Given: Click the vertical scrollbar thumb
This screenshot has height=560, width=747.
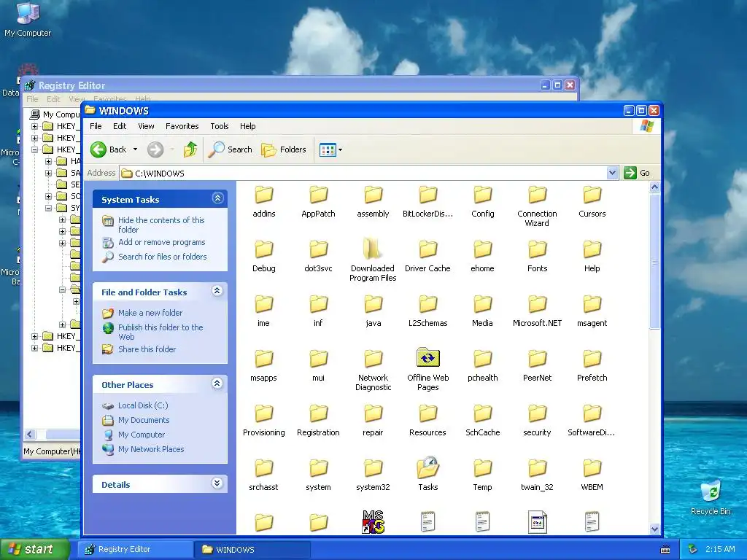Looking at the screenshot, I should tap(654, 261).
